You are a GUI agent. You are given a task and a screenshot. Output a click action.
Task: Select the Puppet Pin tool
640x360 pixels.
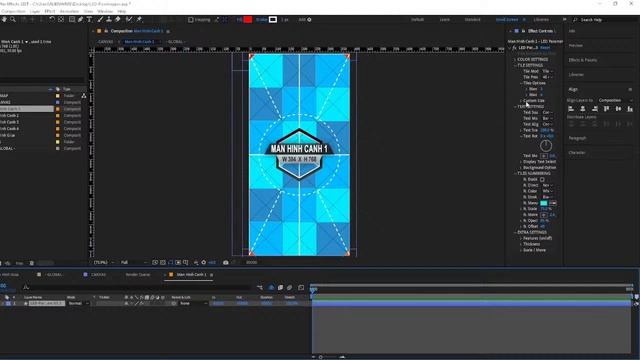point(139,19)
